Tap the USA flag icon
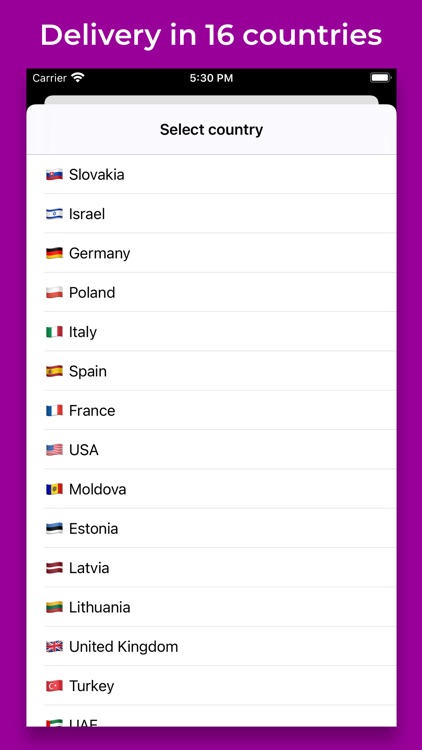 point(54,450)
